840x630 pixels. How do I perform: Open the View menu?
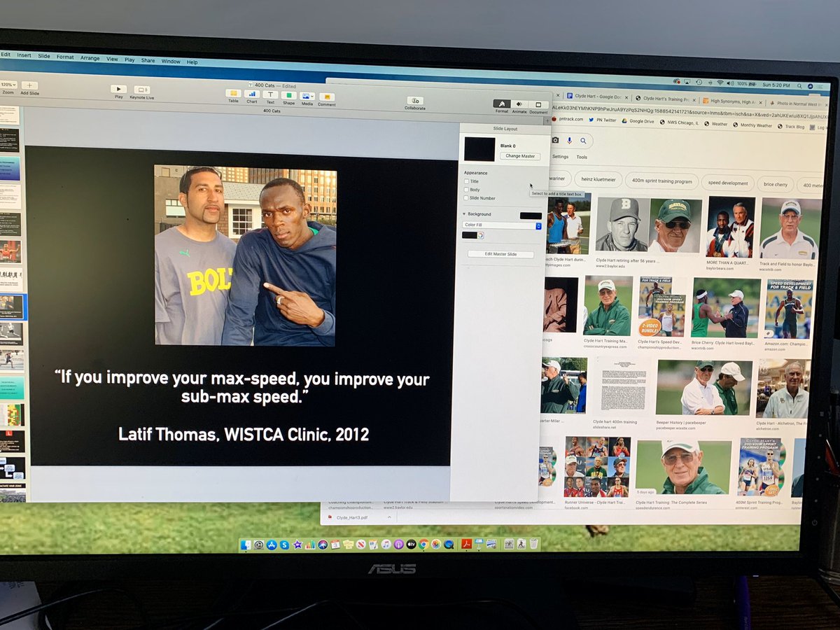(x=112, y=59)
